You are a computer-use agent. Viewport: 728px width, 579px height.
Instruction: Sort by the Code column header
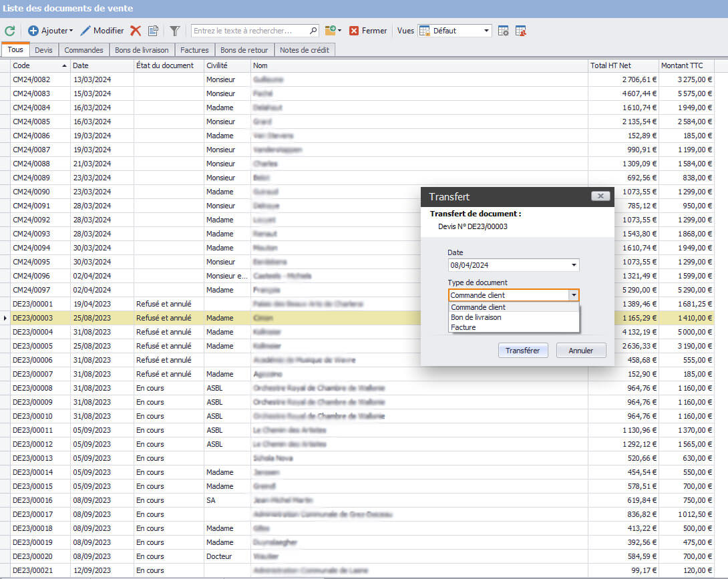[37, 65]
